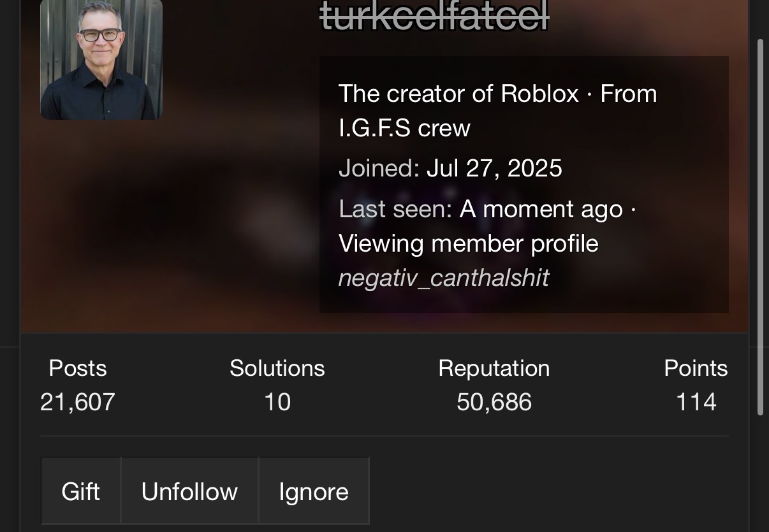769x532 pixels.
Task: Click the Joined date Jul 27, 2025
Action: pos(494,168)
